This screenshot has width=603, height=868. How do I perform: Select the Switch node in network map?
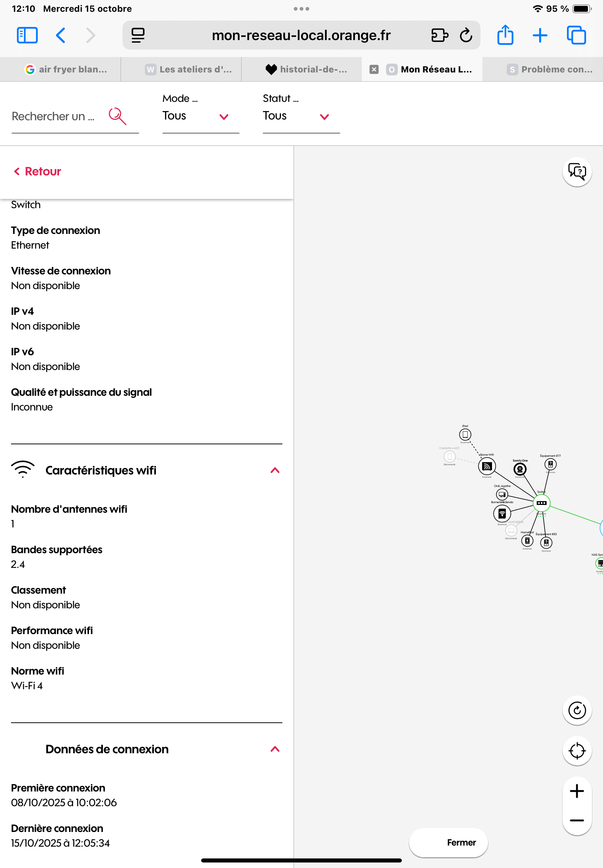pyautogui.click(x=541, y=503)
